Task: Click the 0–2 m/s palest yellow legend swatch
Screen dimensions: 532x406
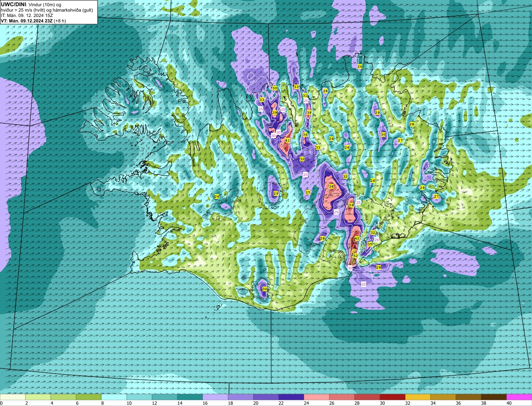Action: pos(12,397)
